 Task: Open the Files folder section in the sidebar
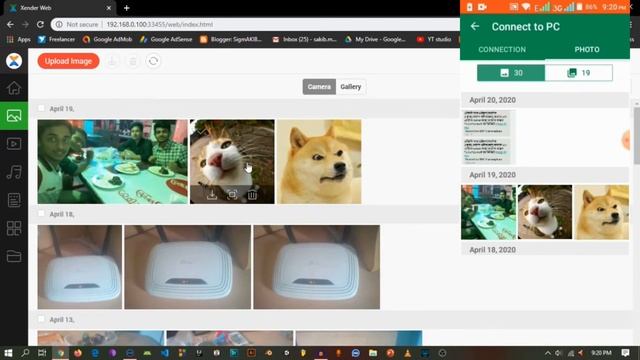tap(14, 256)
